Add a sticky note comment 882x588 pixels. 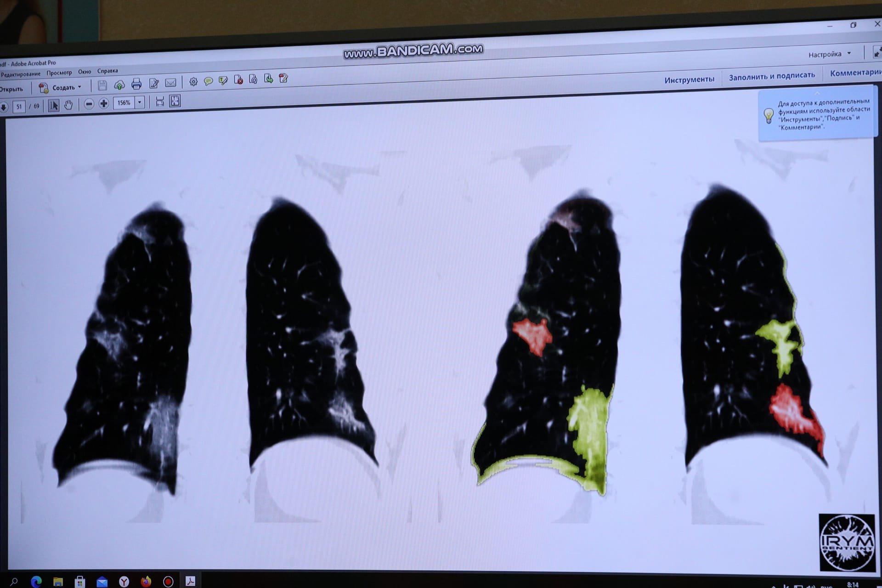click(x=208, y=81)
